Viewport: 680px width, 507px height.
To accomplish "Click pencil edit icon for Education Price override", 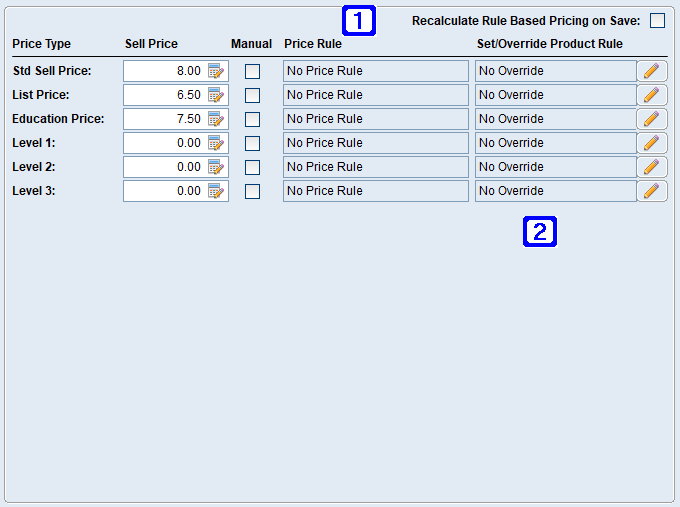I will pos(651,119).
